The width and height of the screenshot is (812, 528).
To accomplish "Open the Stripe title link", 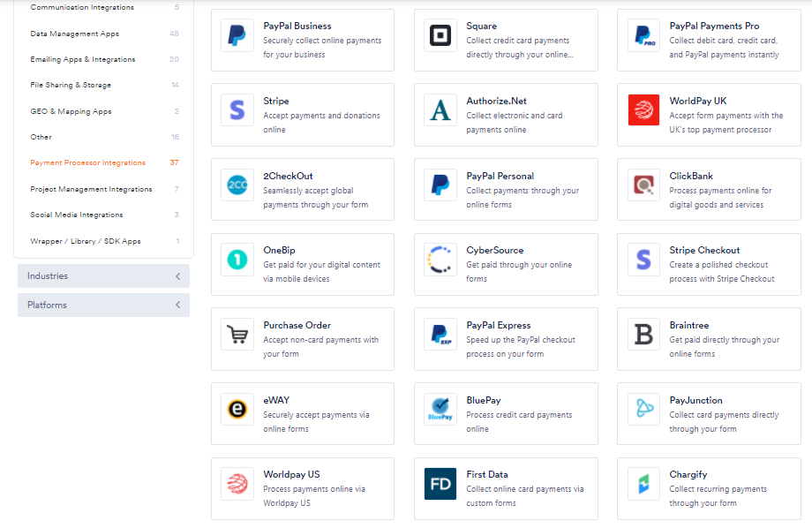I will click(276, 101).
